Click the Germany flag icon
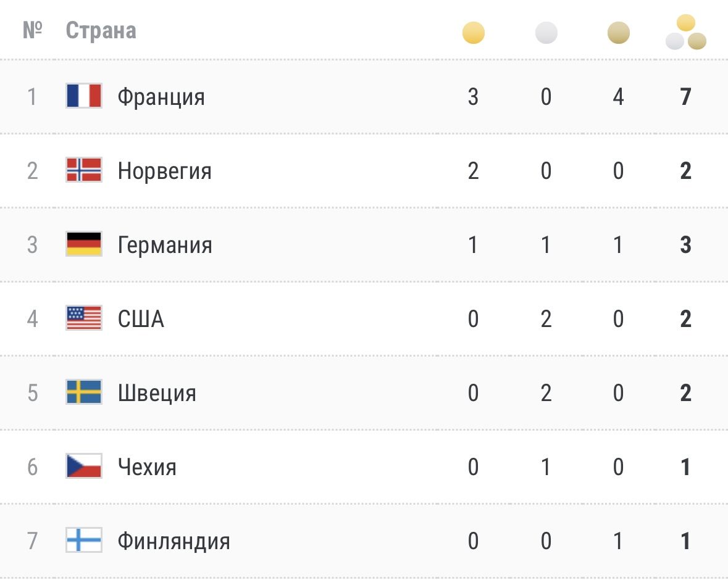This screenshot has width=728, height=580. point(84,244)
